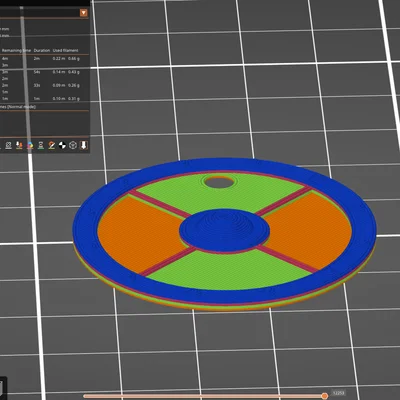The image size is (400, 400).
Task: Click the keyring hole on the model
Action: click(219, 182)
